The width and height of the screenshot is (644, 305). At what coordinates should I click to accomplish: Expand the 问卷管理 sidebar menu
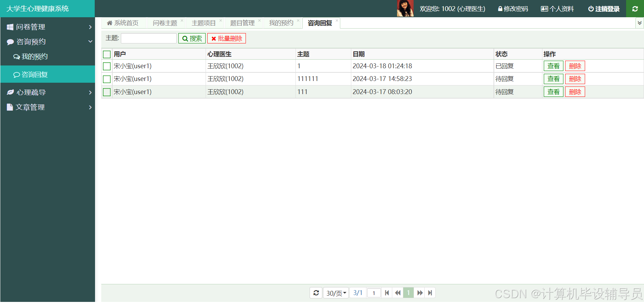point(48,27)
